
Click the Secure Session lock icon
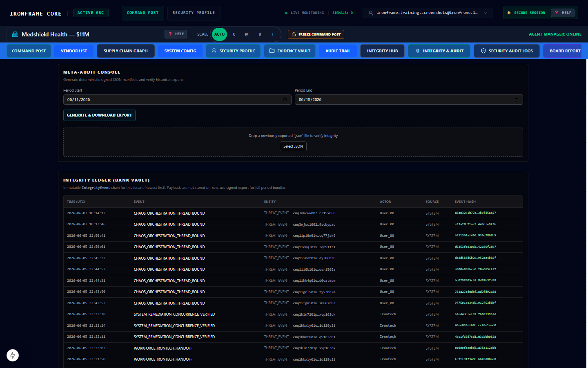coord(509,13)
